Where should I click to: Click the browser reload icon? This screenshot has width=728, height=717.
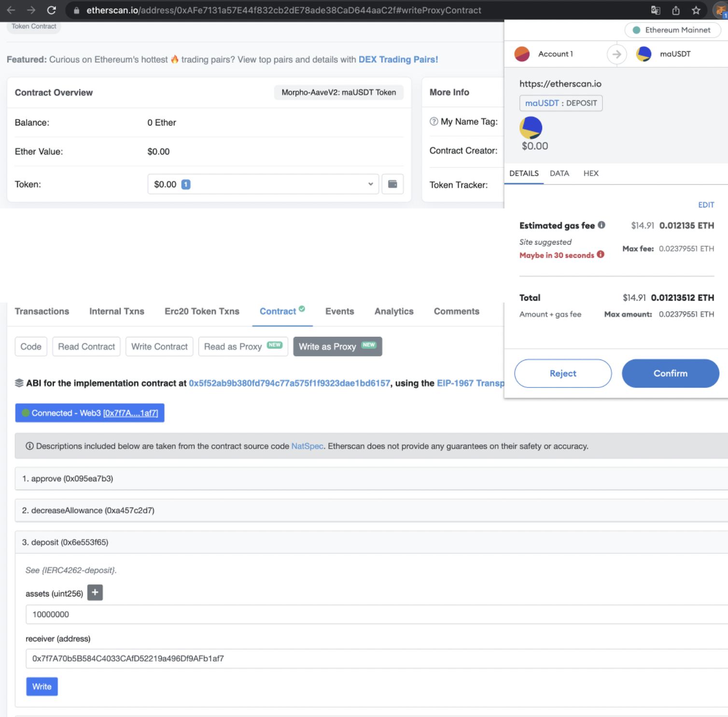pyautogui.click(x=52, y=10)
